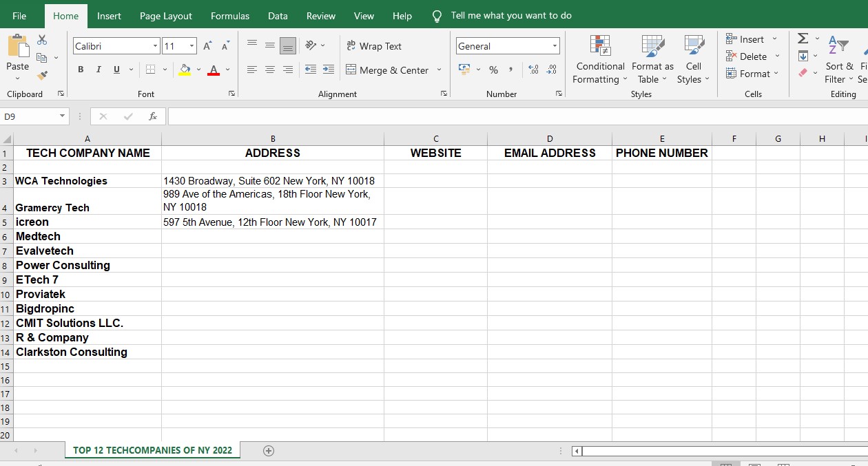Click the AutoSum sigma icon

(803, 39)
